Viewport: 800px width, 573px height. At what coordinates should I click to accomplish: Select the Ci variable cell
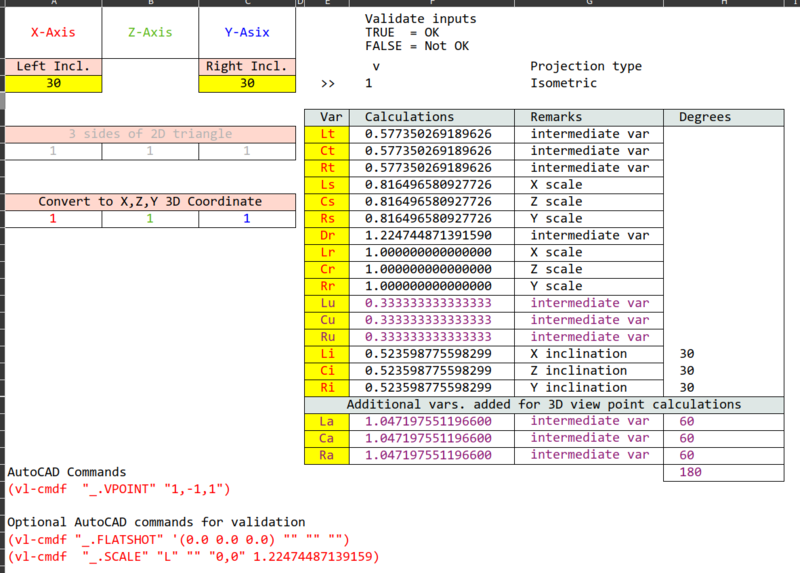327,370
